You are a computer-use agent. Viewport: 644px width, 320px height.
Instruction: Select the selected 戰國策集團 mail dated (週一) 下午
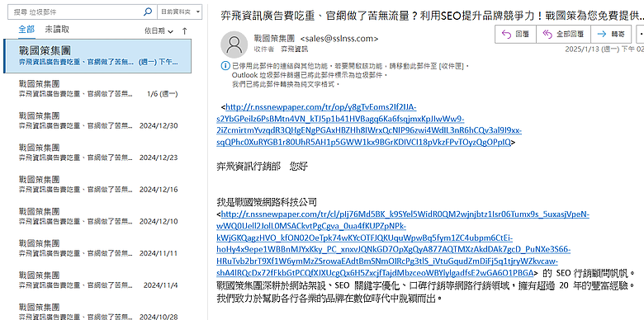(97, 56)
